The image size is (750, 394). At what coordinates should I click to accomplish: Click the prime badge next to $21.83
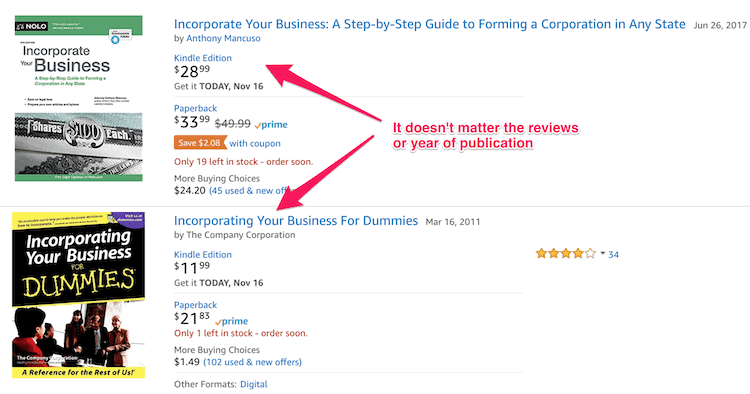coord(232,321)
